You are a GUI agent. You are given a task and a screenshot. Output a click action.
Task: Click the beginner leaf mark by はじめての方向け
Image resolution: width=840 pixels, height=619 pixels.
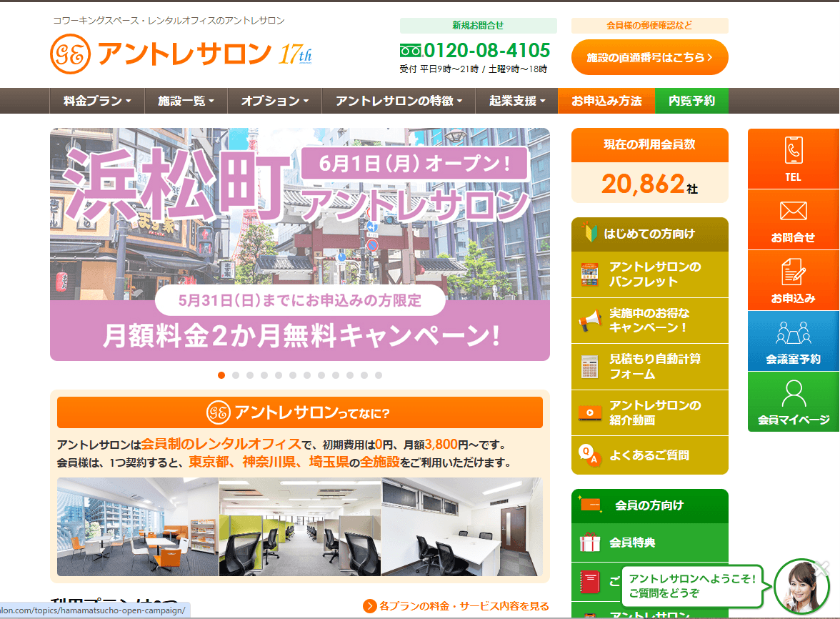coord(590,232)
